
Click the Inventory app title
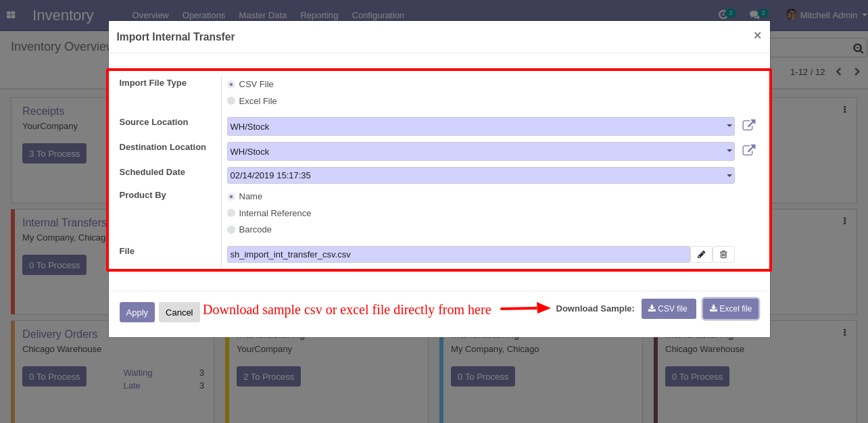63,15
